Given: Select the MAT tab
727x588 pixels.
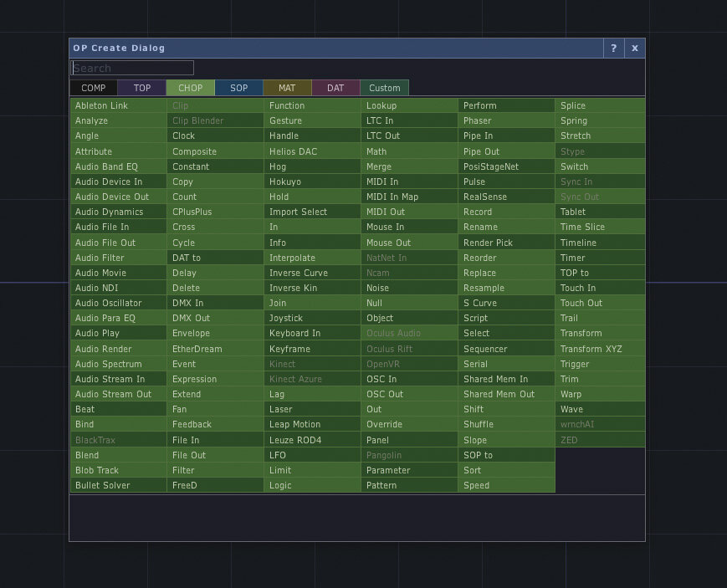Looking at the screenshot, I should [x=287, y=88].
